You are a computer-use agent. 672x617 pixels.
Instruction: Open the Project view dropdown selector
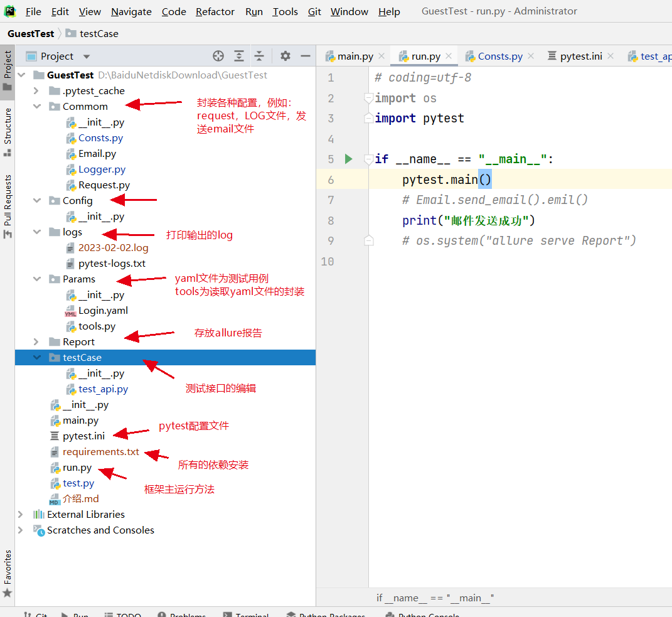87,56
